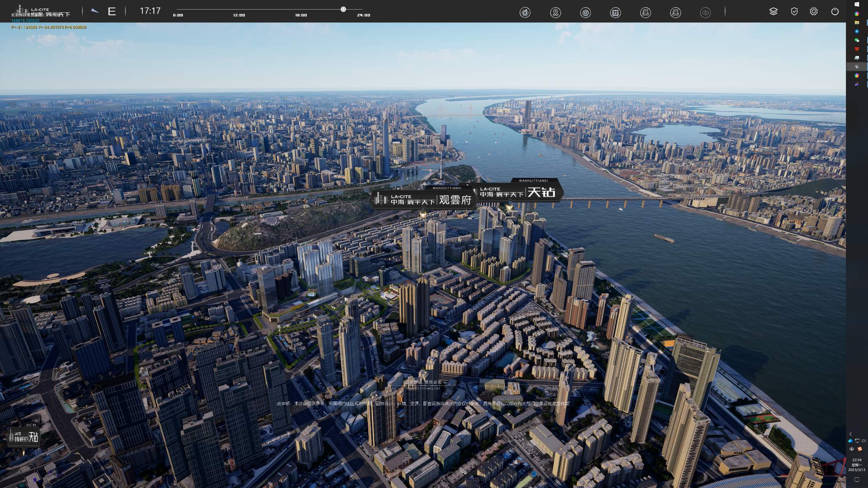This screenshot has width=868, height=488.
Task: Click the document icon next to the floor plan icon
Action: point(645,13)
